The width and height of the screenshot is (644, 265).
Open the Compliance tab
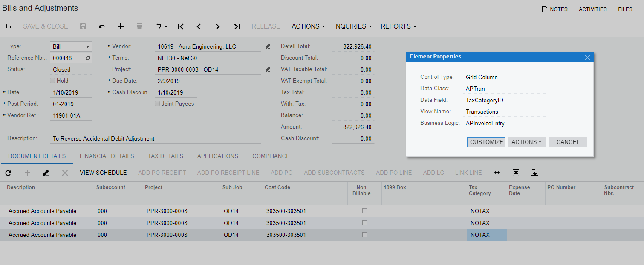coord(271,156)
